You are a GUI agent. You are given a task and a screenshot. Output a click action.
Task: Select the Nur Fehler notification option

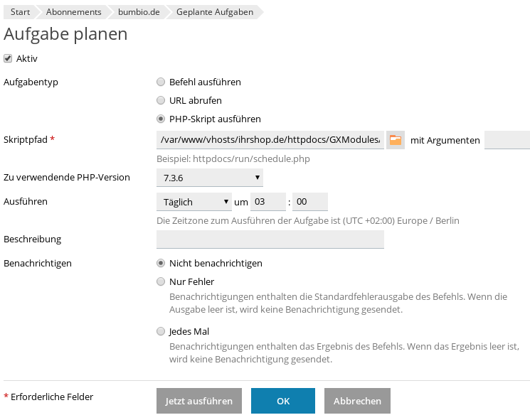click(x=161, y=281)
